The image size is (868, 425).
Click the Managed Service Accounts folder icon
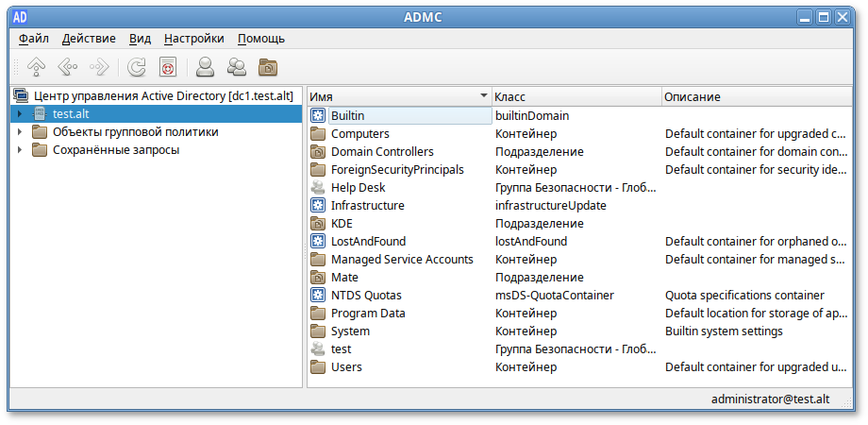pyautogui.click(x=318, y=259)
